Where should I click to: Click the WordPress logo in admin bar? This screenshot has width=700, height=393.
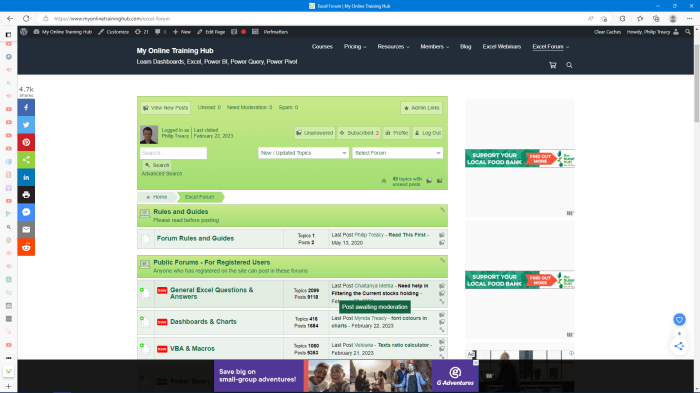tap(24, 32)
